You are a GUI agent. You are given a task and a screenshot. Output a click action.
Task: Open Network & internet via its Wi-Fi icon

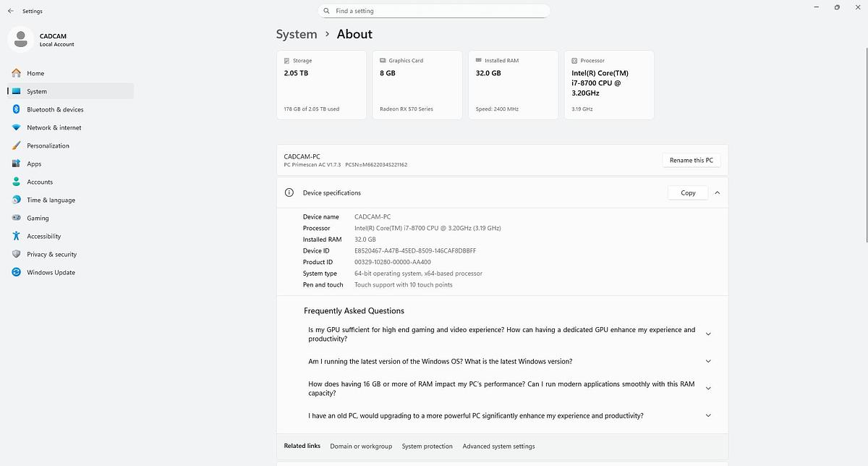click(x=16, y=127)
